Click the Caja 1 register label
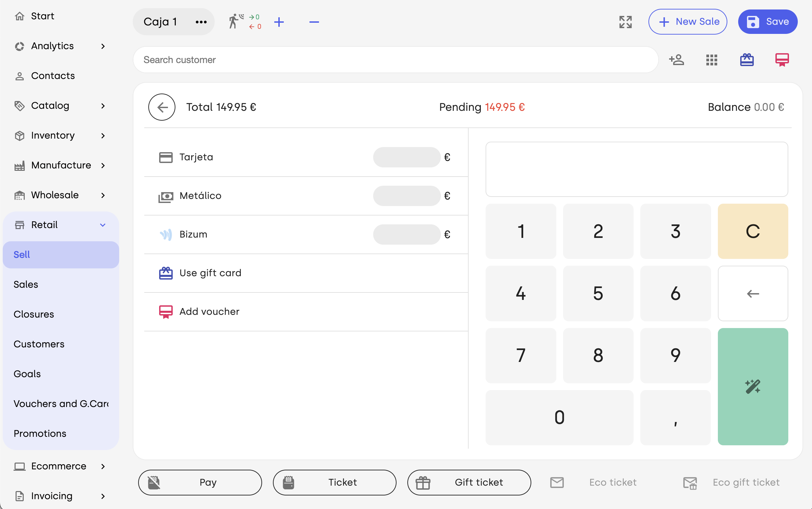The image size is (812, 509). click(x=160, y=22)
